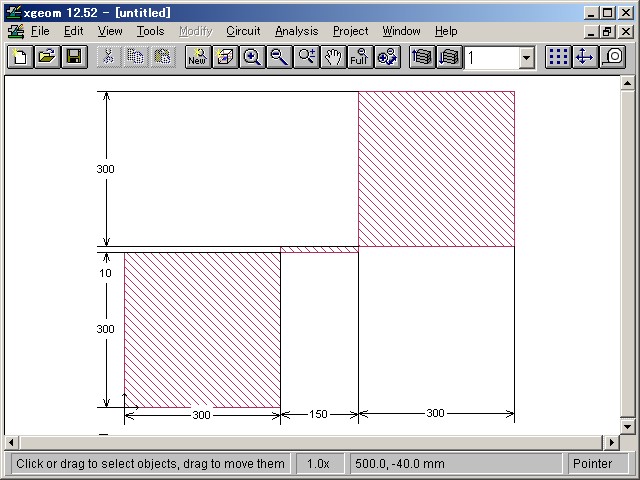Toggle the grid dots icon
Viewport: 640px width, 480px height.
[x=558, y=57]
